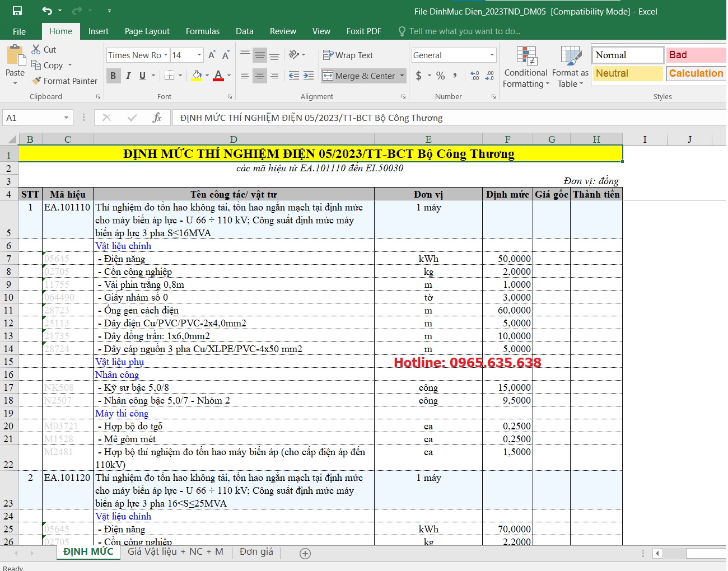The image size is (728, 571).
Task: Apply currency format with the dollar icon
Action: tap(419, 76)
